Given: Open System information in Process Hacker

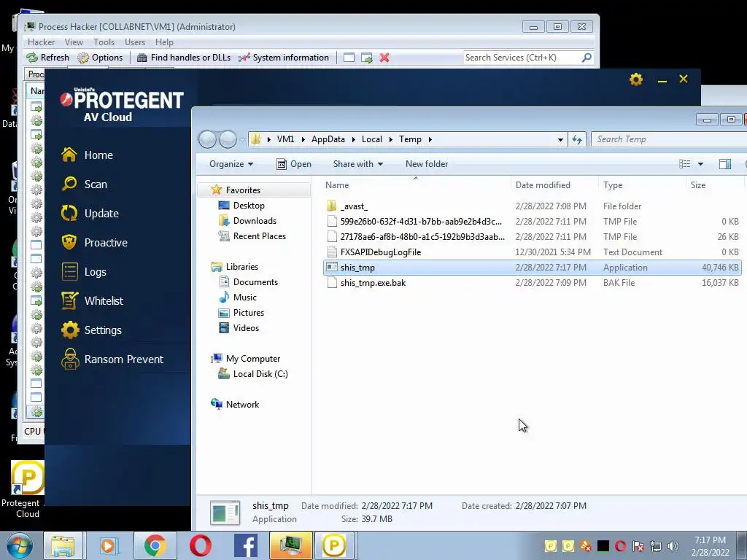Looking at the screenshot, I should 284,58.
